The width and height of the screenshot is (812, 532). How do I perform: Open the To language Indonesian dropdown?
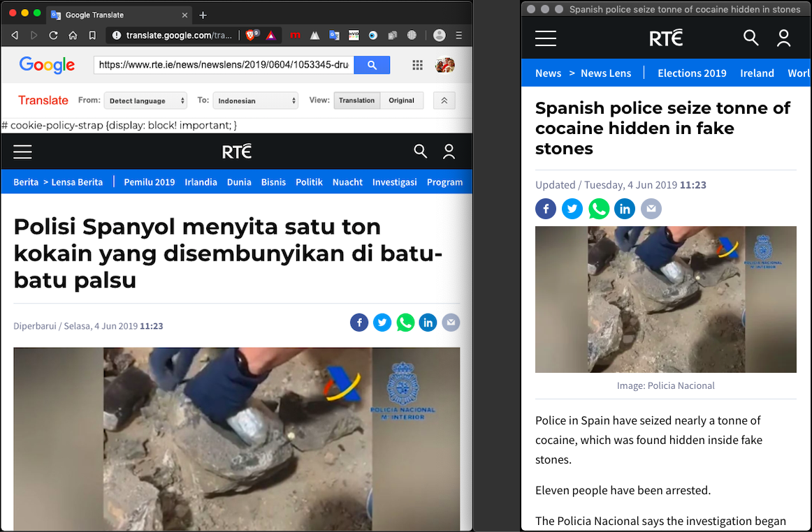255,101
